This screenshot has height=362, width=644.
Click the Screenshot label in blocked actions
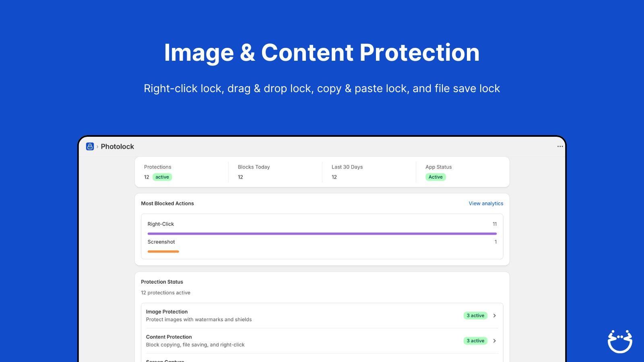click(161, 242)
